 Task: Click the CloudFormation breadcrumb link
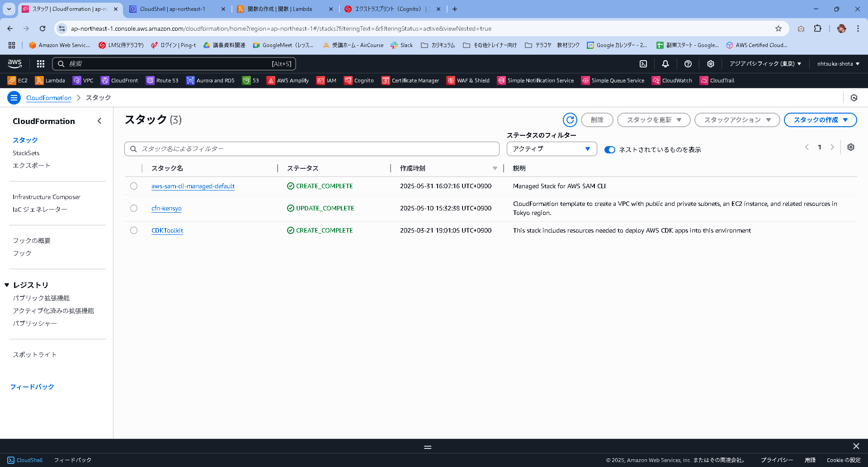pyautogui.click(x=49, y=98)
